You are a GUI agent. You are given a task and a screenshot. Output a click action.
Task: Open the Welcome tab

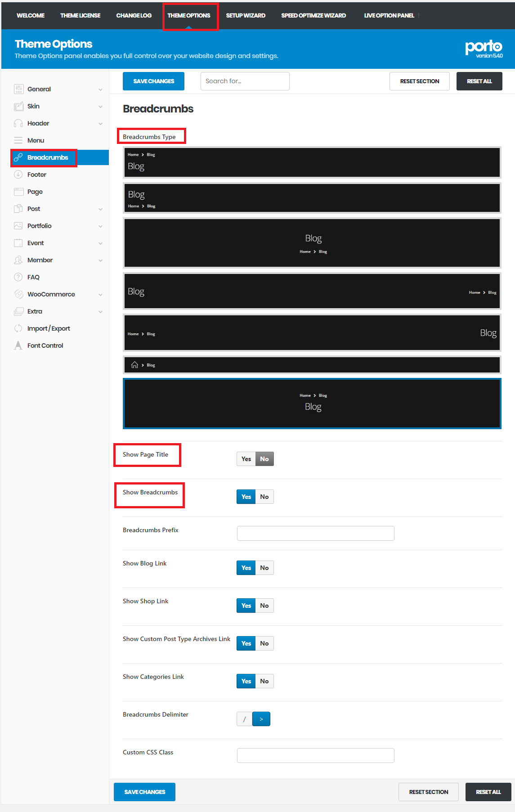pyautogui.click(x=31, y=15)
